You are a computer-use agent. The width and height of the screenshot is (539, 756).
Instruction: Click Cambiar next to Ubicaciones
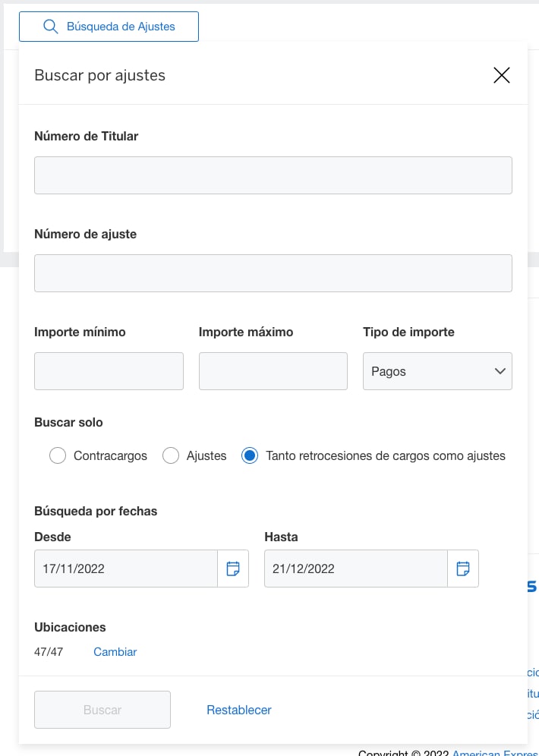115,651
